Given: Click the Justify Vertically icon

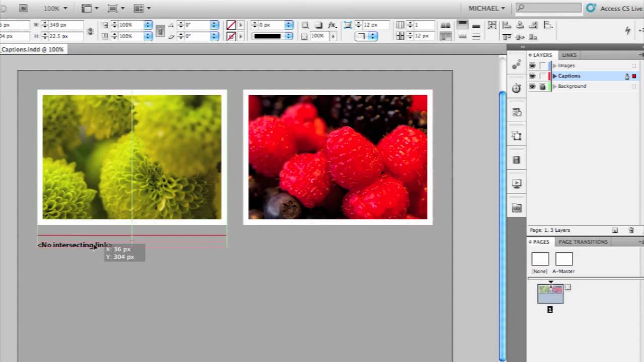Looking at the screenshot, I should (x=476, y=36).
